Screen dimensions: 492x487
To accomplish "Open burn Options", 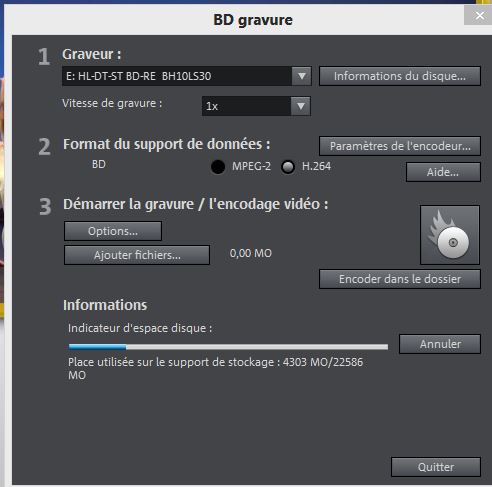I will (x=113, y=231).
